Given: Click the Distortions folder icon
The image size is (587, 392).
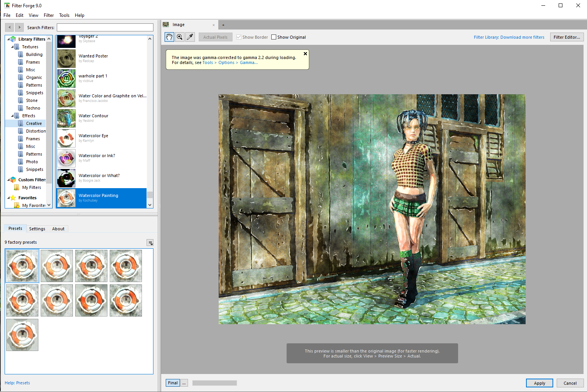Looking at the screenshot, I should tap(21, 131).
